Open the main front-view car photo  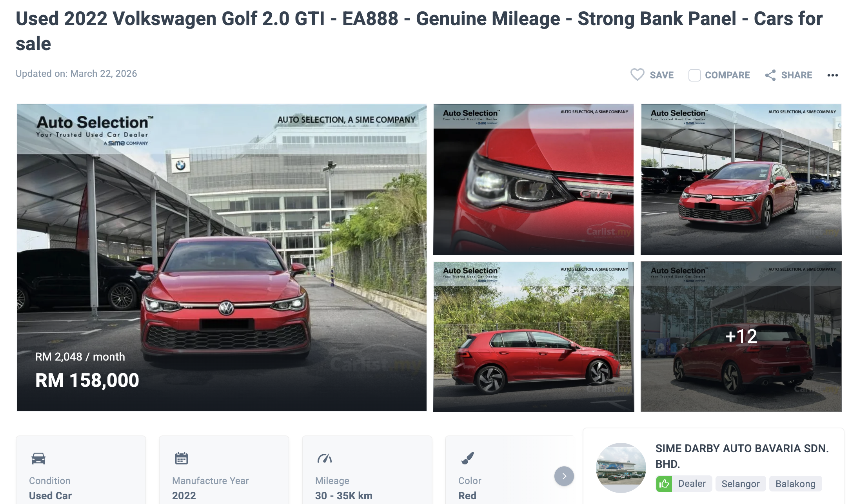coord(222,257)
